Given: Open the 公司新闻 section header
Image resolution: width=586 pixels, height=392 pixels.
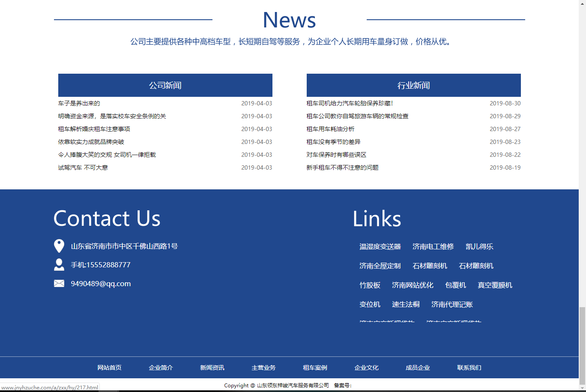Looking at the screenshot, I should pos(165,85).
